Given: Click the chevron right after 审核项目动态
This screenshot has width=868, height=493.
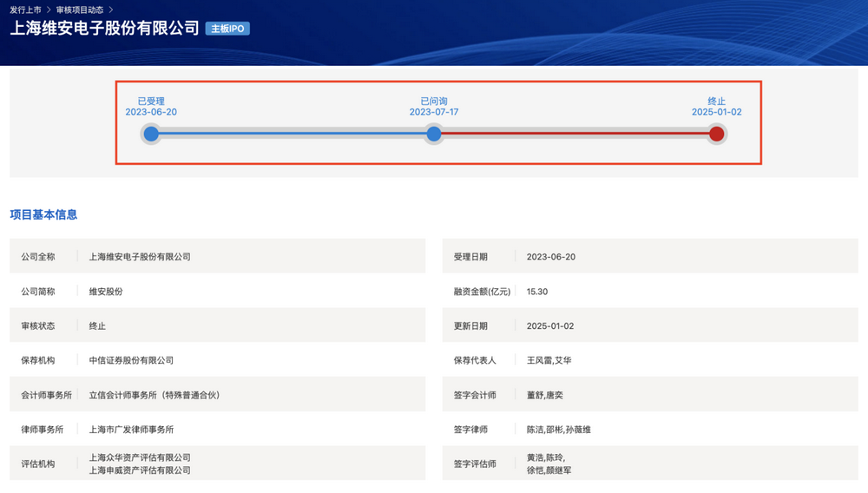Looking at the screenshot, I should [111, 10].
